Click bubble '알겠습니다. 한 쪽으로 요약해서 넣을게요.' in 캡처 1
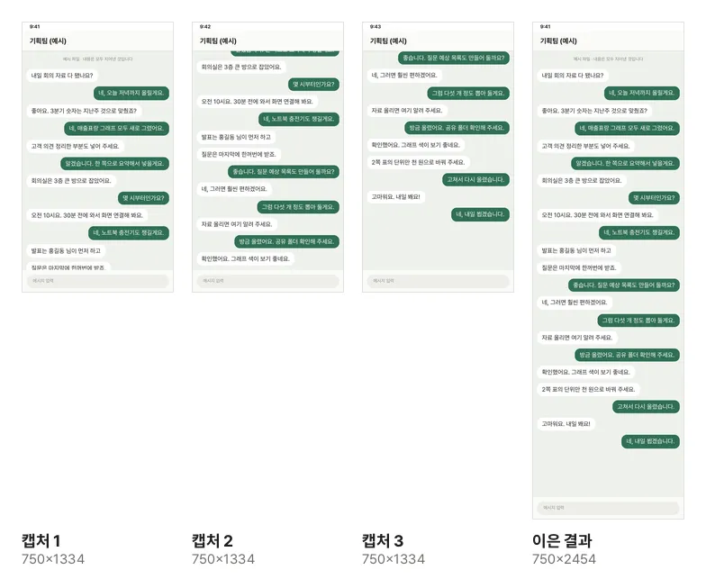 (x=115, y=164)
